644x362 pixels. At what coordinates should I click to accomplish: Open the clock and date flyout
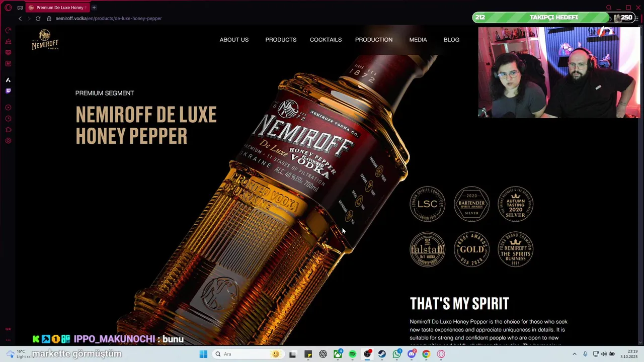click(x=629, y=354)
